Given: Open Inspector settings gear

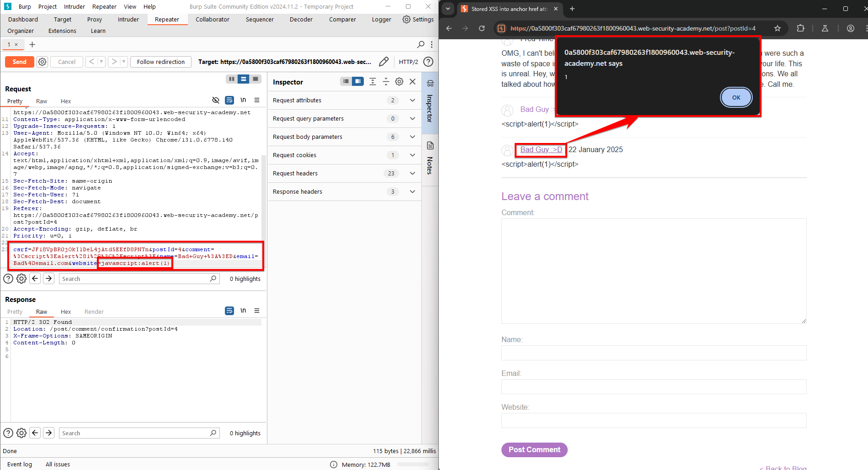Looking at the screenshot, I should point(399,81).
